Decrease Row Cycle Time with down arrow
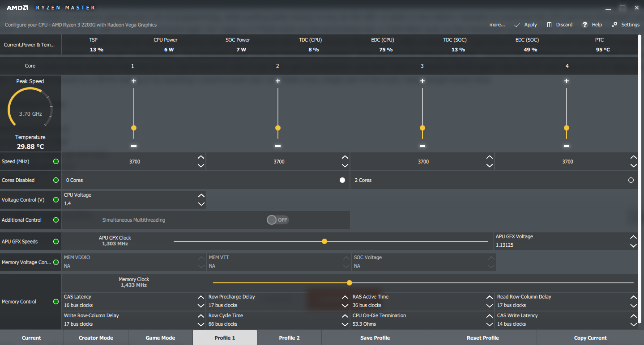 345,324
